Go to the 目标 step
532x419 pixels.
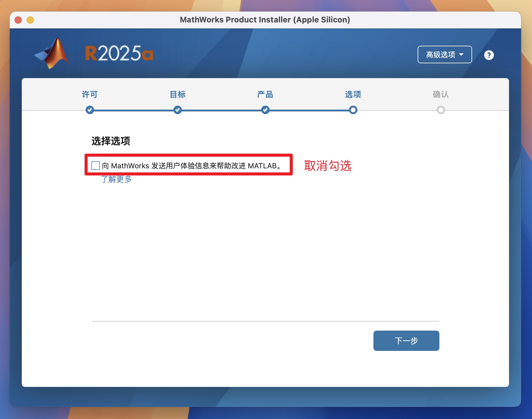tap(178, 94)
